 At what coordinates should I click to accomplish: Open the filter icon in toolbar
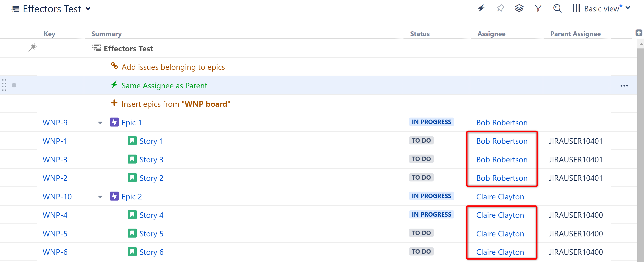pos(538,8)
